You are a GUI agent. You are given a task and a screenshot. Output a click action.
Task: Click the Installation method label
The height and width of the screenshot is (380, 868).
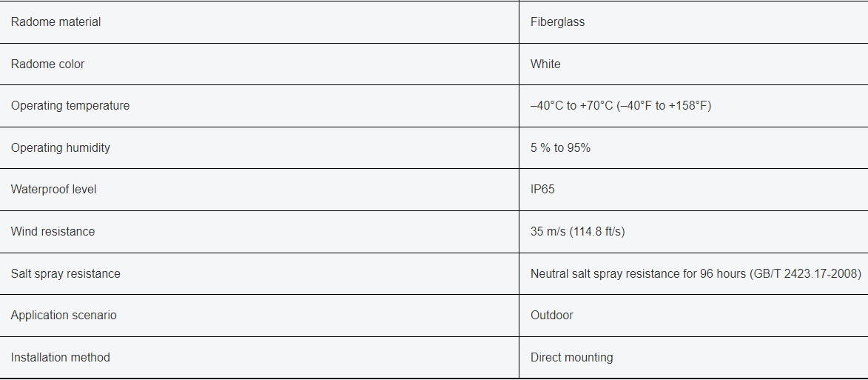point(61,357)
